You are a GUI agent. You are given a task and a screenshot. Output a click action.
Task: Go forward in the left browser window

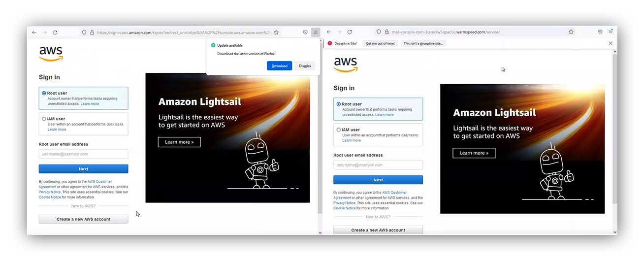[x=44, y=33]
